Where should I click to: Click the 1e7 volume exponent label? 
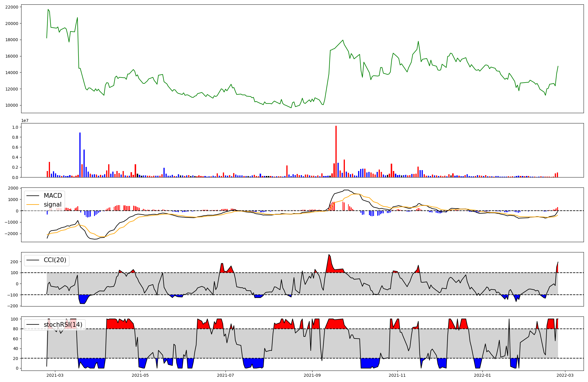point(25,120)
